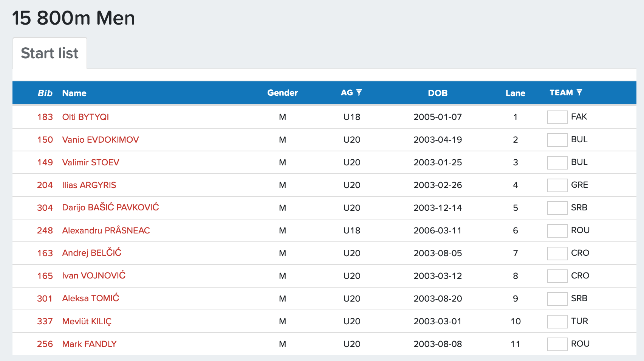Screen dimensions: 644x361
Task: Click the flag box in Darijo BAŠIĆ PAVKOVIĆ's row
Action: [x=557, y=208]
